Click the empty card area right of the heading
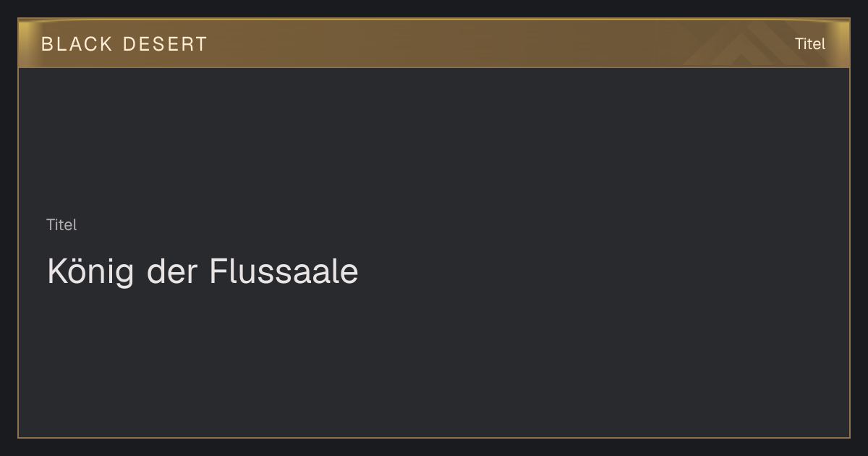 (600, 272)
